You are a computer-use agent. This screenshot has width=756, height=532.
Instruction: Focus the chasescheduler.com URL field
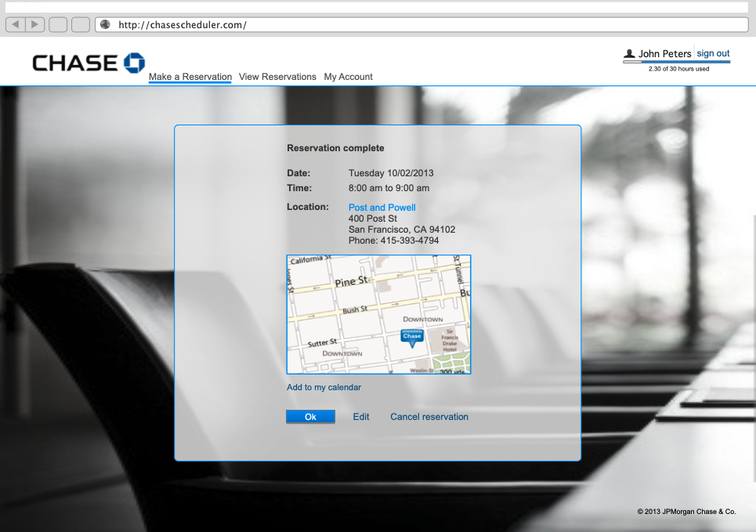(423, 24)
